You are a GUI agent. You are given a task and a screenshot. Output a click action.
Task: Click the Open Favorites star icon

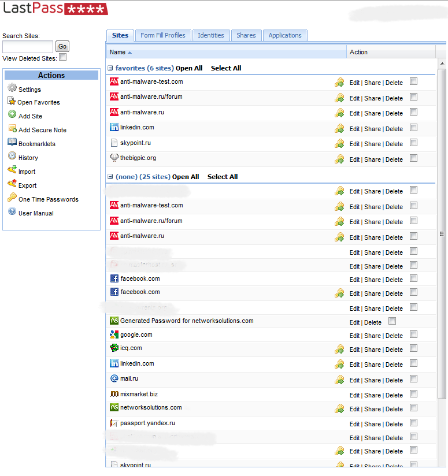coord(12,101)
